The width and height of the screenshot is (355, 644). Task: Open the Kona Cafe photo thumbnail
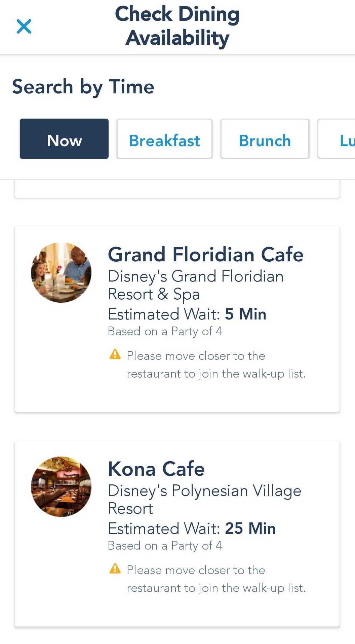tap(61, 486)
